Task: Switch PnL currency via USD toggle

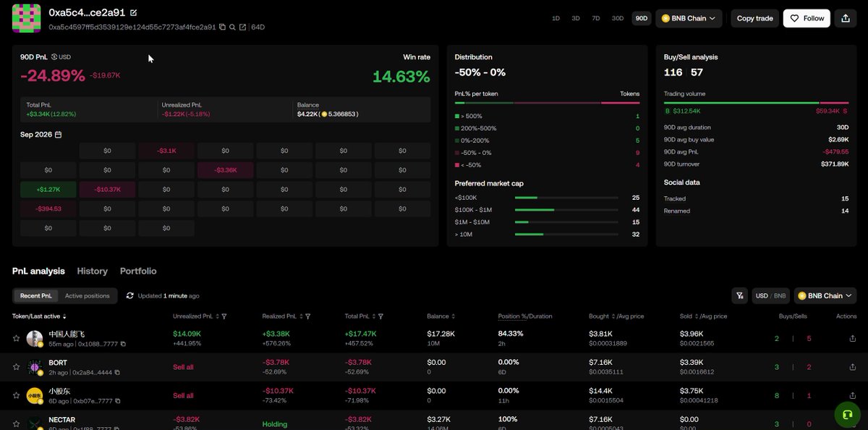Action: pos(61,57)
